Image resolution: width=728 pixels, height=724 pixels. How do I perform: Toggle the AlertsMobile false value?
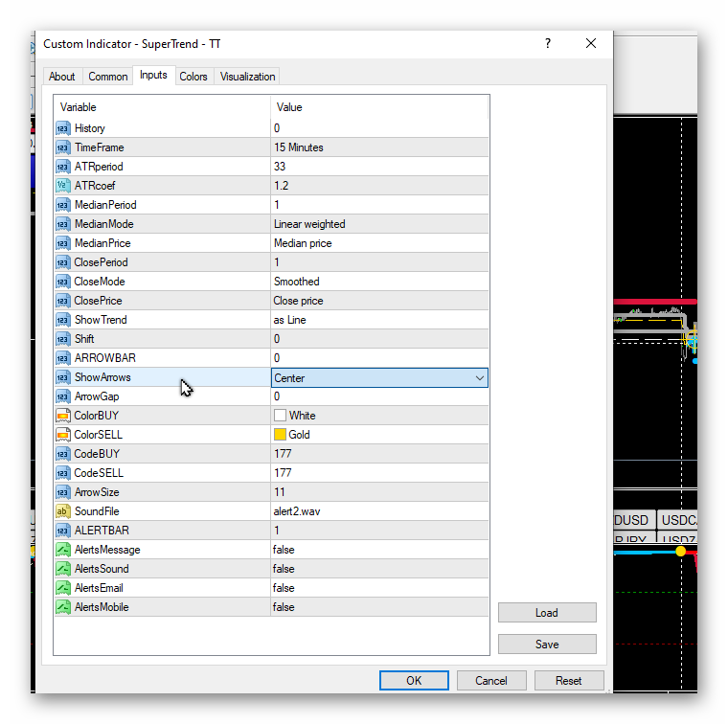379,607
